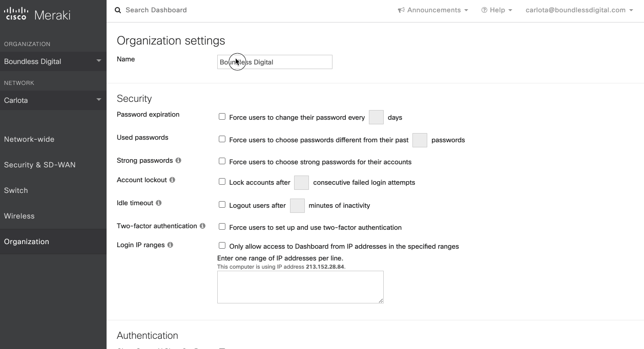The width and height of the screenshot is (644, 349).
Task: Click the Password expiration label
Action: pos(148,115)
